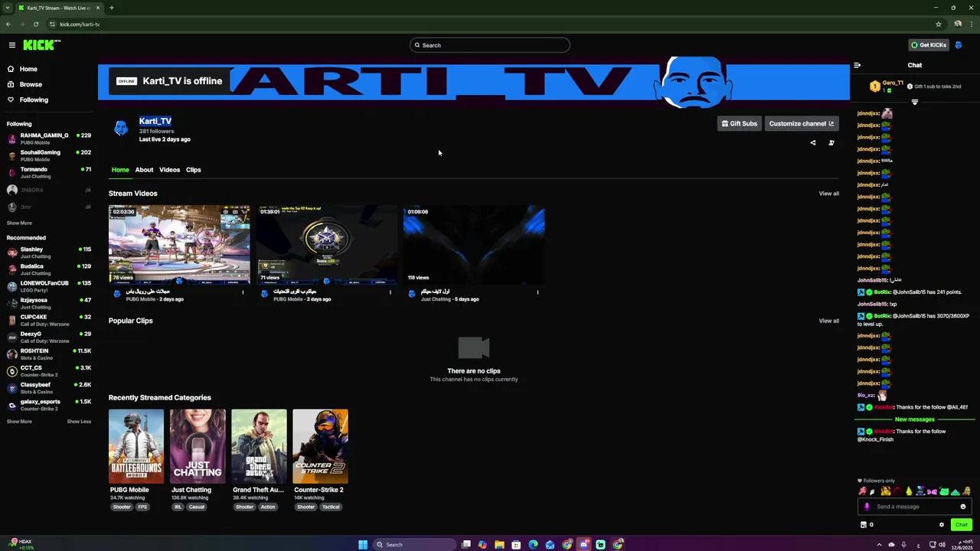Open a new browser tab
The height and width of the screenshot is (551, 980).
(x=112, y=8)
